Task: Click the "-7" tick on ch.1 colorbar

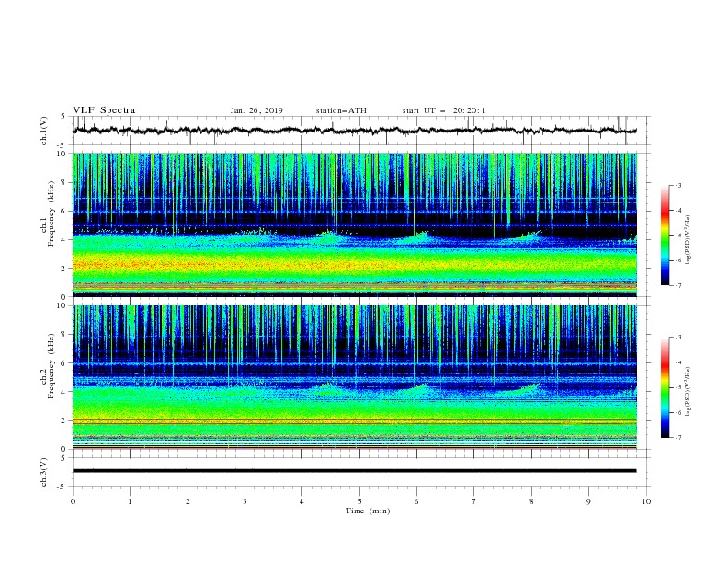Action: 677,285
